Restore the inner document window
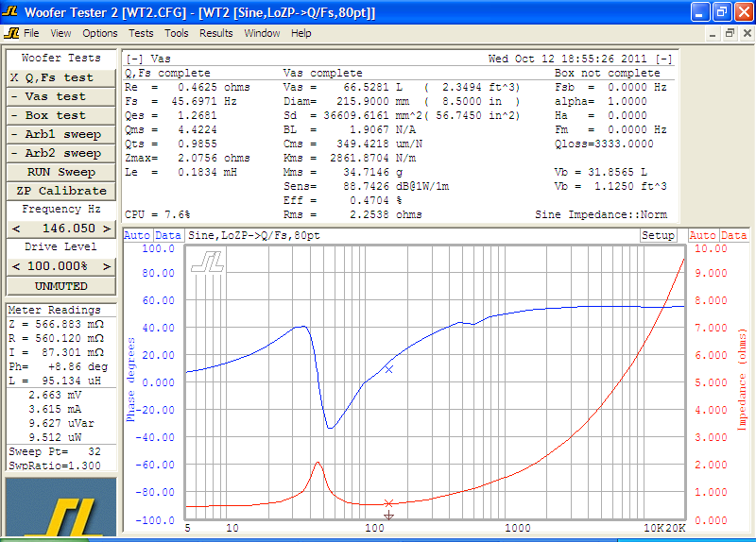756x542 pixels. pos(730,33)
